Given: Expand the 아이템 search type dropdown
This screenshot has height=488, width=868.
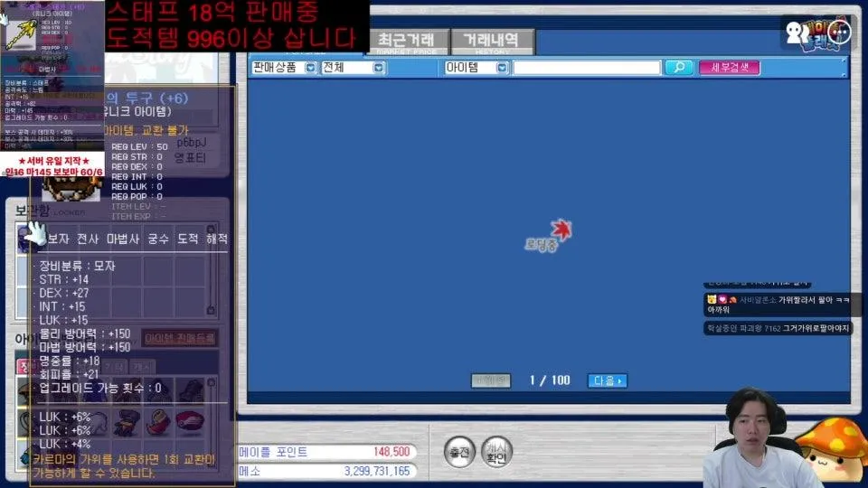Looking at the screenshot, I should [476, 68].
